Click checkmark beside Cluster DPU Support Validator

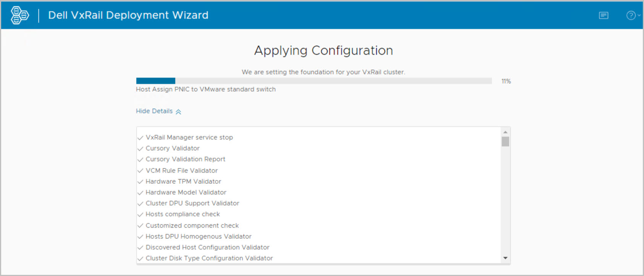tap(140, 204)
